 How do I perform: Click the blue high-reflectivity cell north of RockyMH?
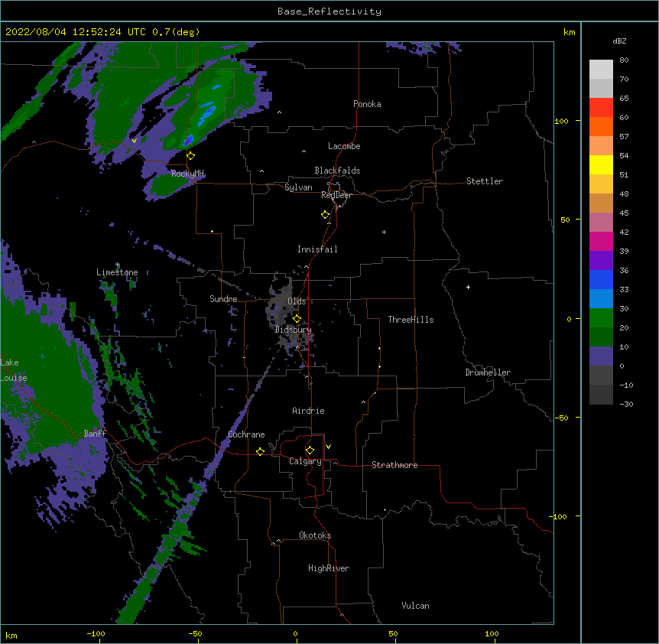(188, 140)
